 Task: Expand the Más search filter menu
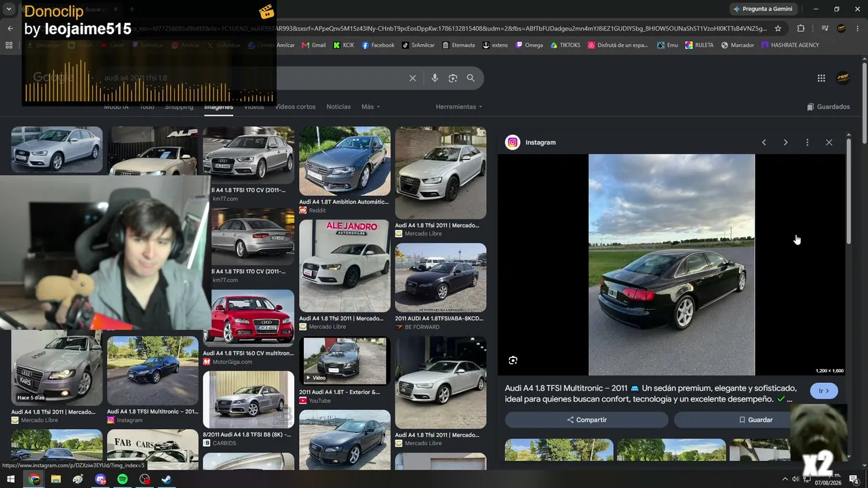coord(370,106)
